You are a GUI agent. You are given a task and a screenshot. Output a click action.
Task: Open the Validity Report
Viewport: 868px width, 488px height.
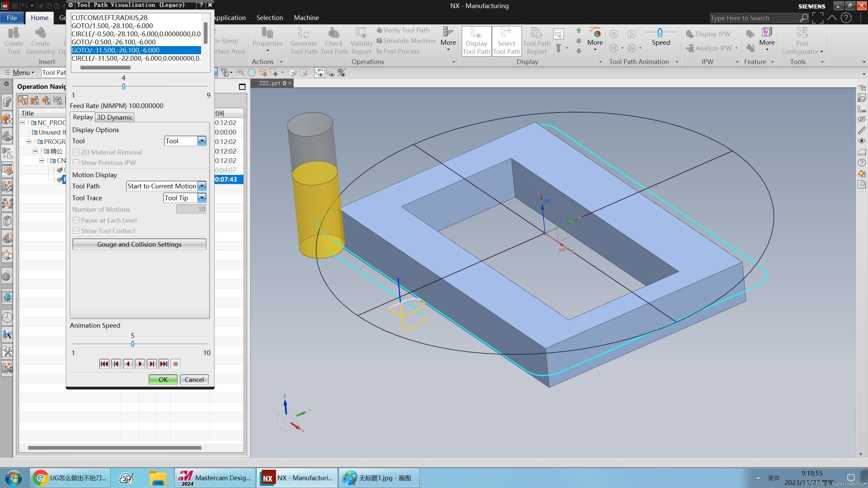[x=361, y=41]
